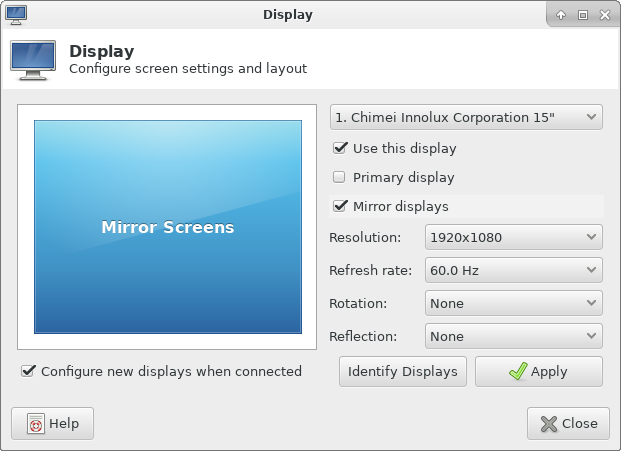Image resolution: width=621 pixels, height=451 pixels.
Task: Click the shade/roll-up window title bar button
Action: 561,15
